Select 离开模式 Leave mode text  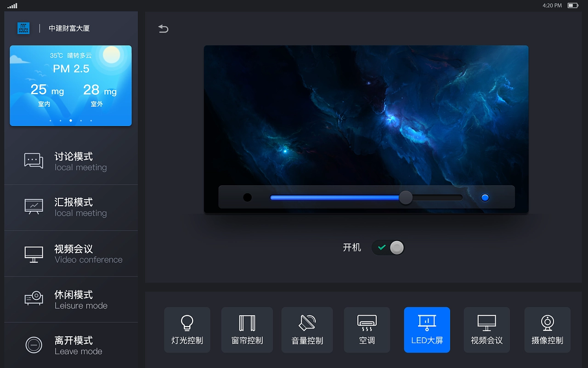click(x=79, y=345)
